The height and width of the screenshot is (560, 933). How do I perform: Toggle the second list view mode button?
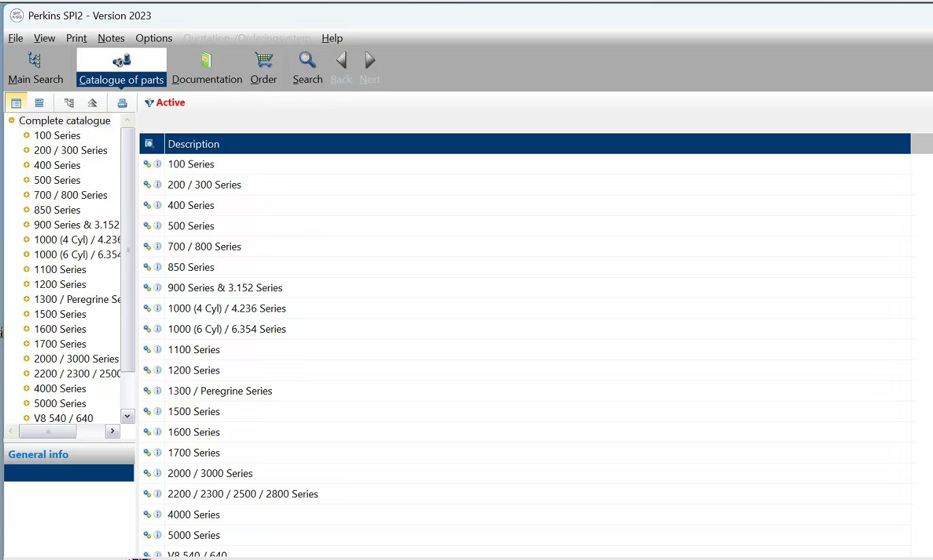(39, 103)
